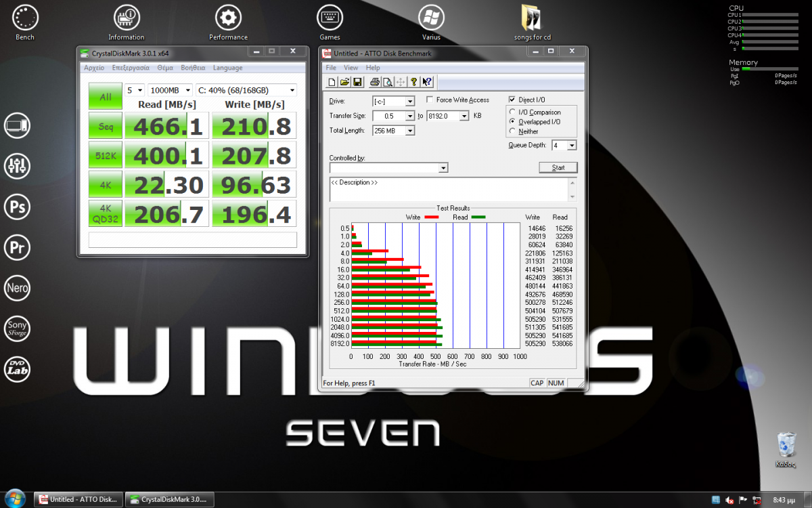
Task: Enable Force Write Access checkbox
Action: 430,100
